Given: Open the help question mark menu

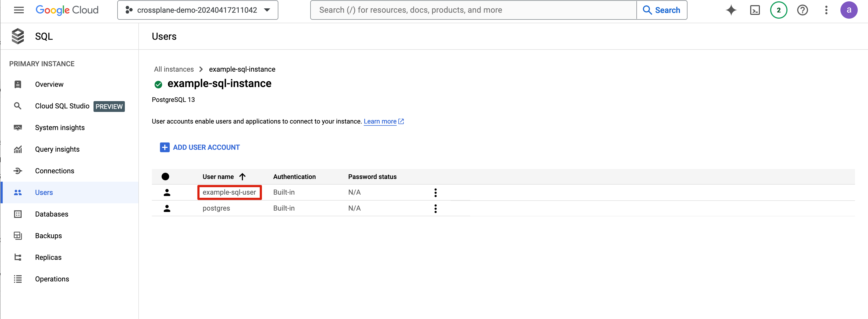Looking at the screenshot, I should [x=802, y=10].
